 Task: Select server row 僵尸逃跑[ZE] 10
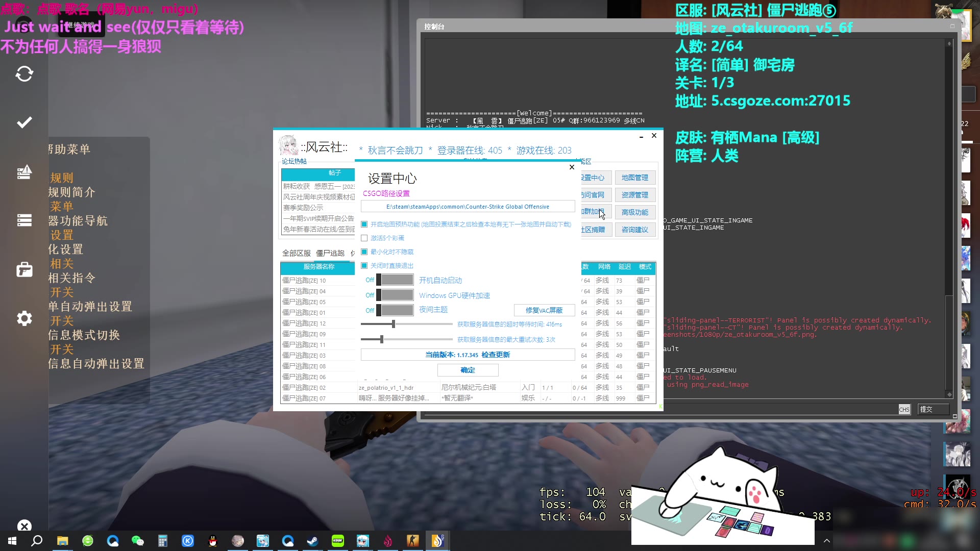(x=317, y=281)
